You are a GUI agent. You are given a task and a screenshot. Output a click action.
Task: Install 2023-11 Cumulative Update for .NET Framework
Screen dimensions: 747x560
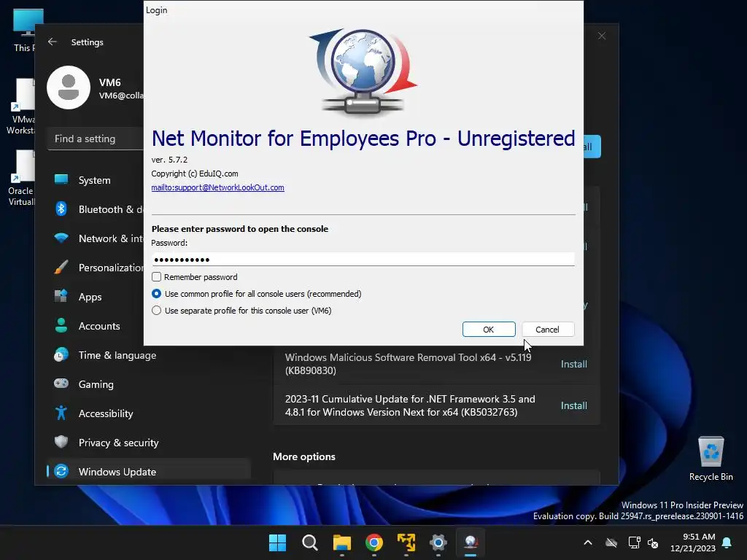573,405
